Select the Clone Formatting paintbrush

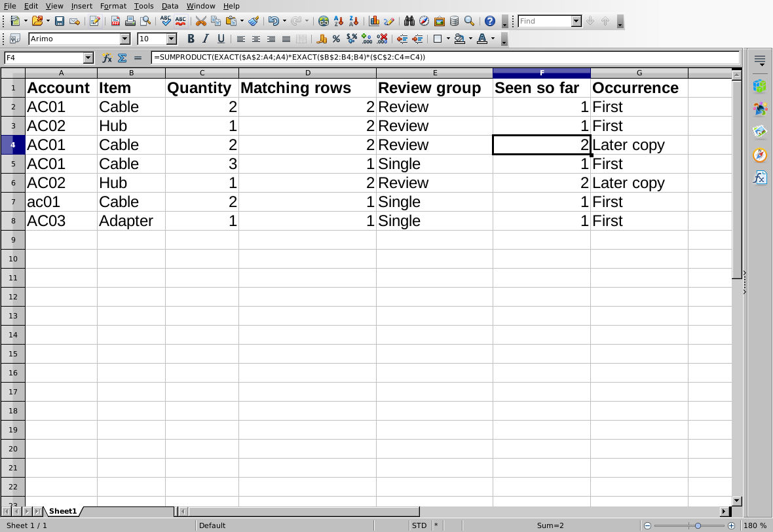(254, 21)
